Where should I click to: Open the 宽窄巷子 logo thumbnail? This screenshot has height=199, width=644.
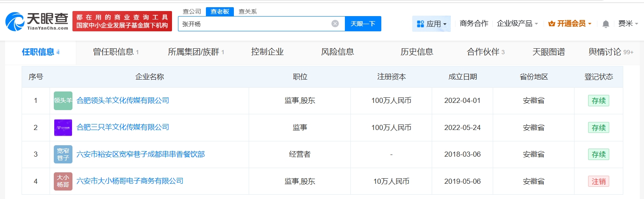(63, 155)
